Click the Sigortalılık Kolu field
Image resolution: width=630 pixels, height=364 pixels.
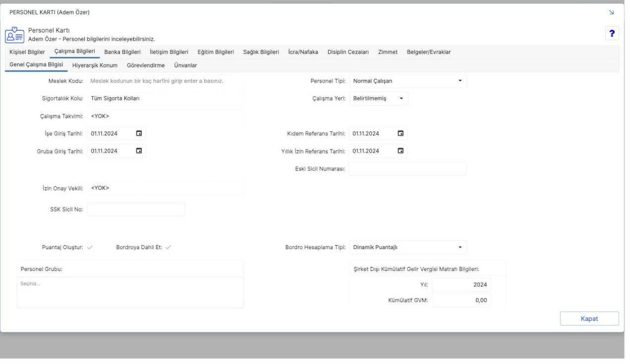point(165,99)
